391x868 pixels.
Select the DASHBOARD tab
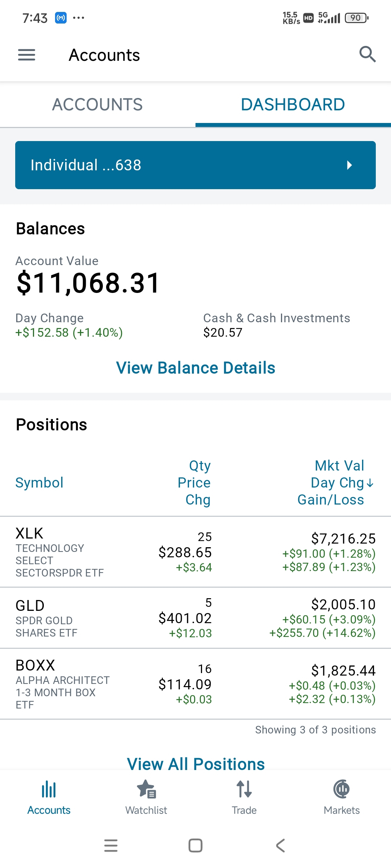click(293, 105)
